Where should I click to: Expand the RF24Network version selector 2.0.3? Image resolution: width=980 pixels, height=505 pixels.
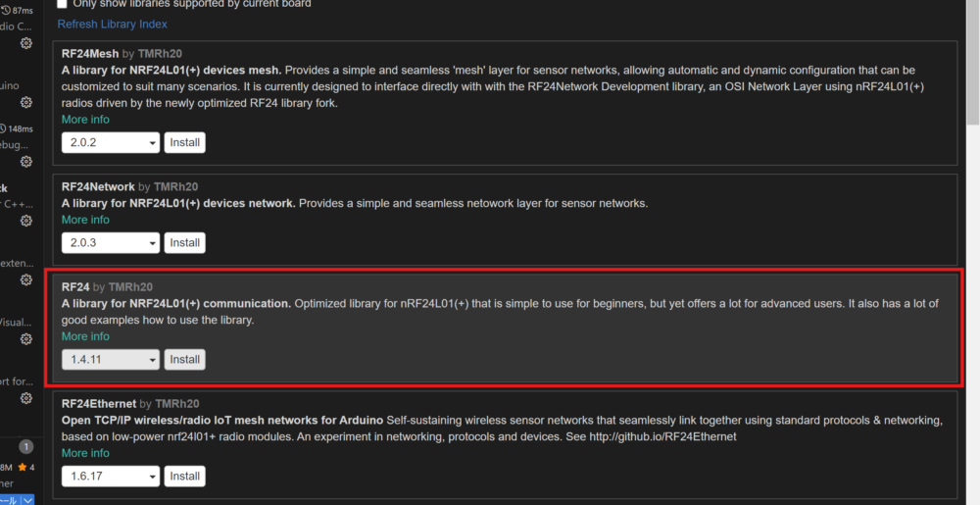click(110, 243)
